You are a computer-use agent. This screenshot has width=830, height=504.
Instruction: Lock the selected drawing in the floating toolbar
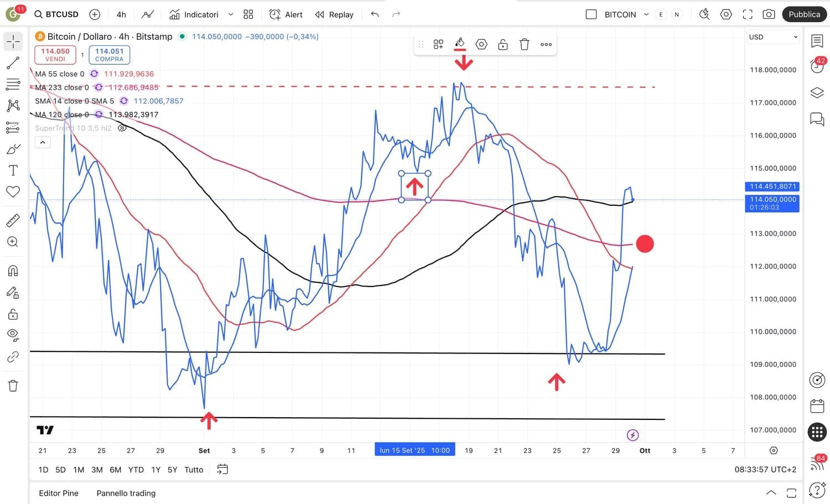pyautogui.click(x=503, y=44)
